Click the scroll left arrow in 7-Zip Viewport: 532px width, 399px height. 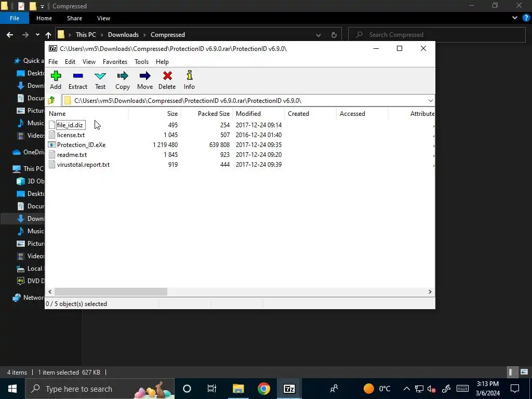coord(50,292)
